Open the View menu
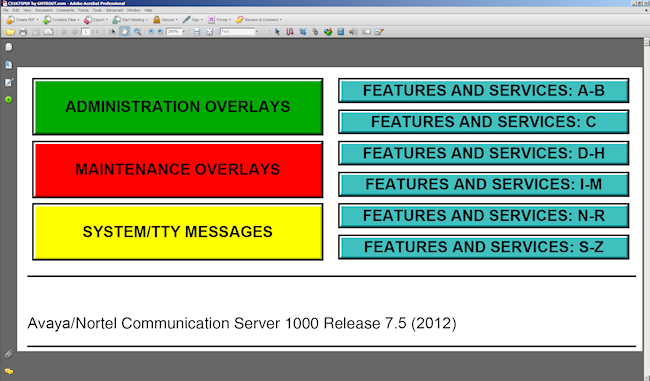This screenshot has width=650, height=381. (x=27, y=10)
